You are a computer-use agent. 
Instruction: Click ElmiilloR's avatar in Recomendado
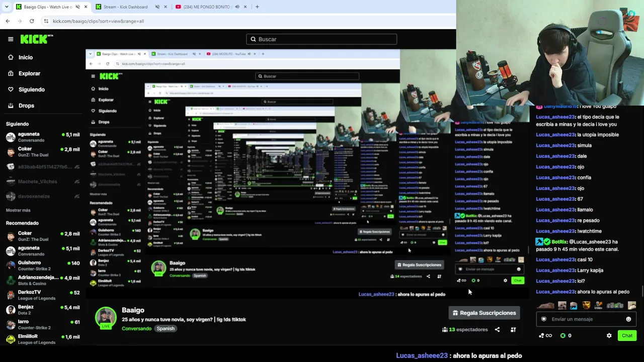[11, 339]
